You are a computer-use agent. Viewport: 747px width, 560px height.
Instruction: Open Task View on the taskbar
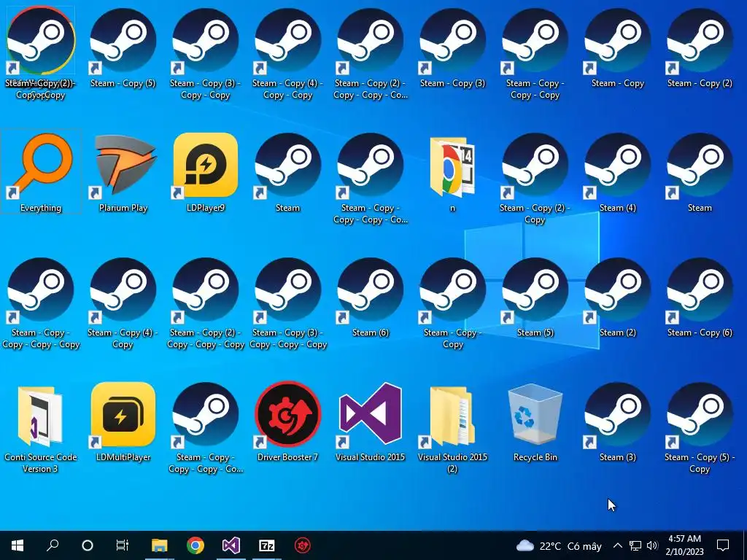pos(123,545)
